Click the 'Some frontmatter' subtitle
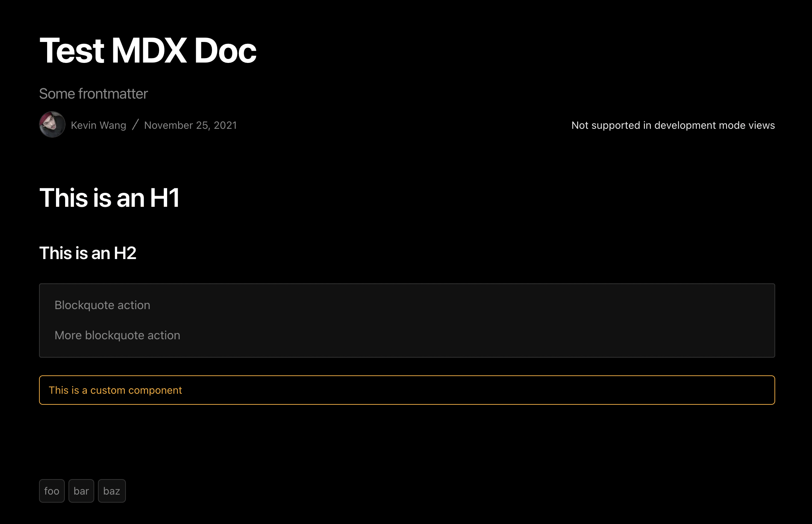The height and width of the screenshot is (524, 812). [x=93, y=94]
